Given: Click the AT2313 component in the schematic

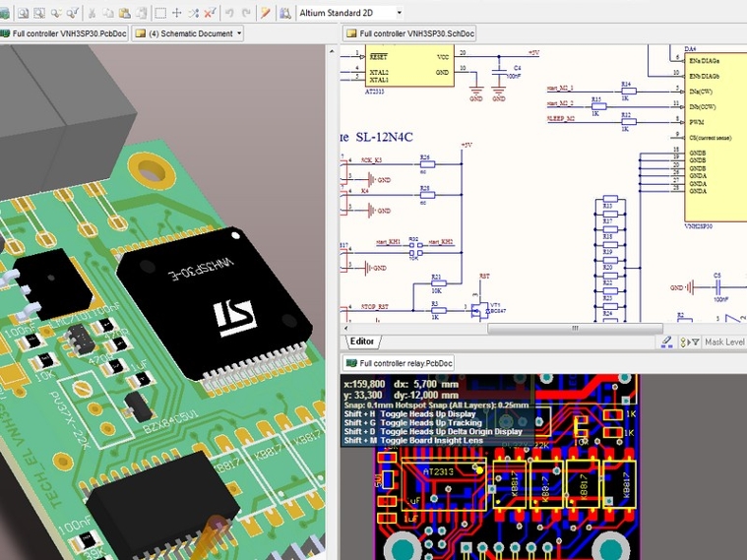Looking at the screenshot, I should (x=409, y=66).
